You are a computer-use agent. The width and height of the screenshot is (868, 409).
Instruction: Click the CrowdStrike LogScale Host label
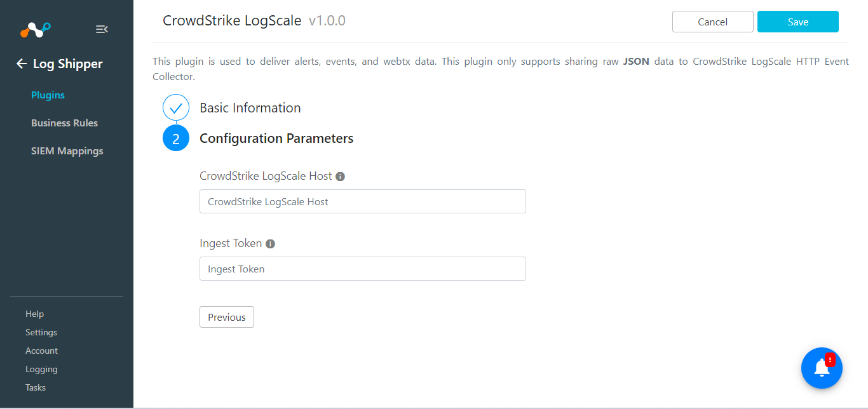[x=266, y=176]
